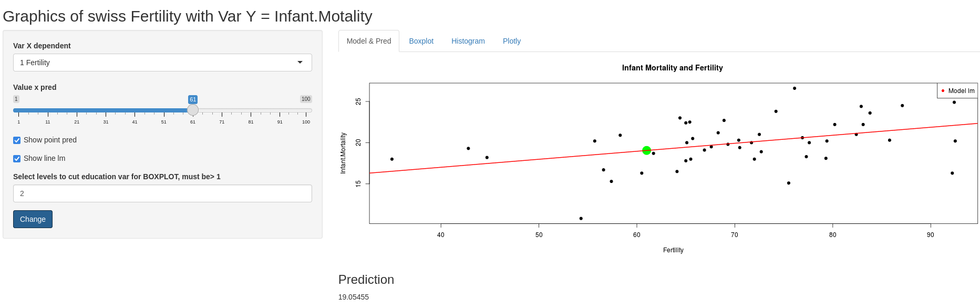
Task: Click the dropdown caret arrow icon
Action: click(x=300, y=63)
